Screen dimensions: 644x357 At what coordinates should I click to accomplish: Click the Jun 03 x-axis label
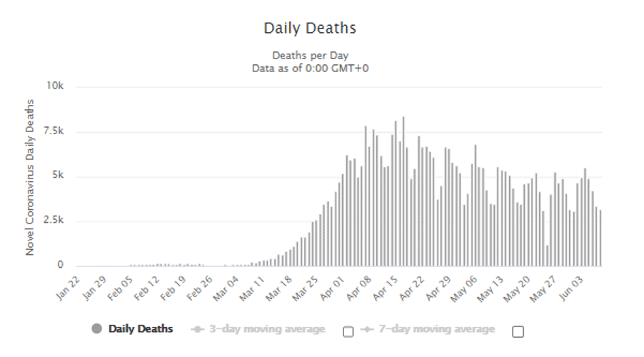[x=570, y=288]
